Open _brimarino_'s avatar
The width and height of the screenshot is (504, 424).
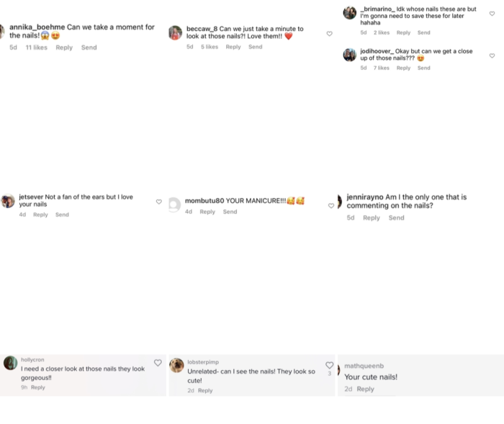coord(350,13)
